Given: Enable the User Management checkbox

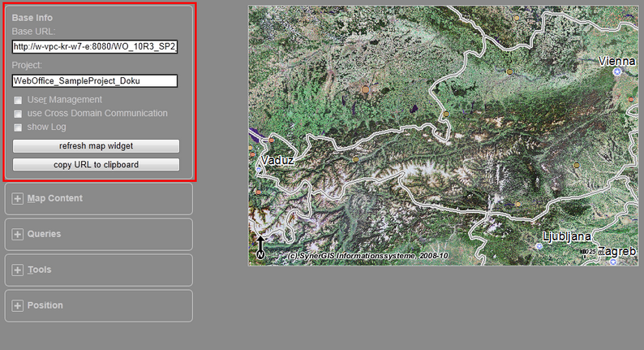Looking at the screenshot, I should 18,100.
